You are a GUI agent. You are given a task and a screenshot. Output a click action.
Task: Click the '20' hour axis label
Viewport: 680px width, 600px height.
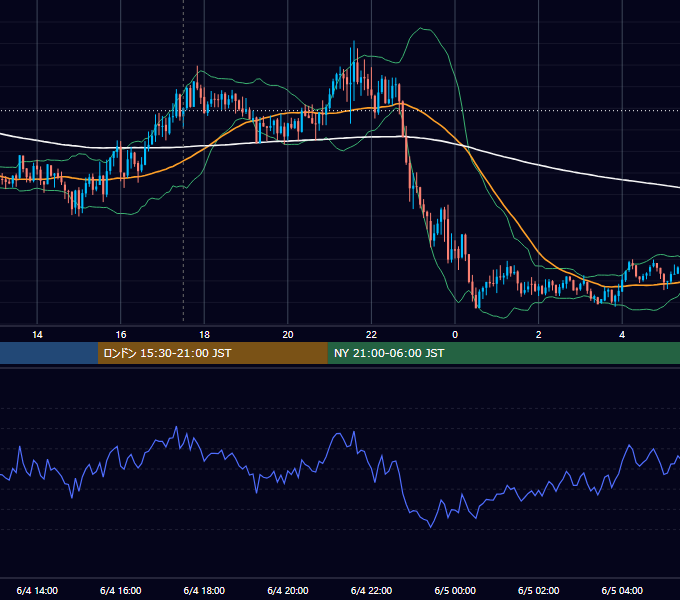click(x=288, y=335)
